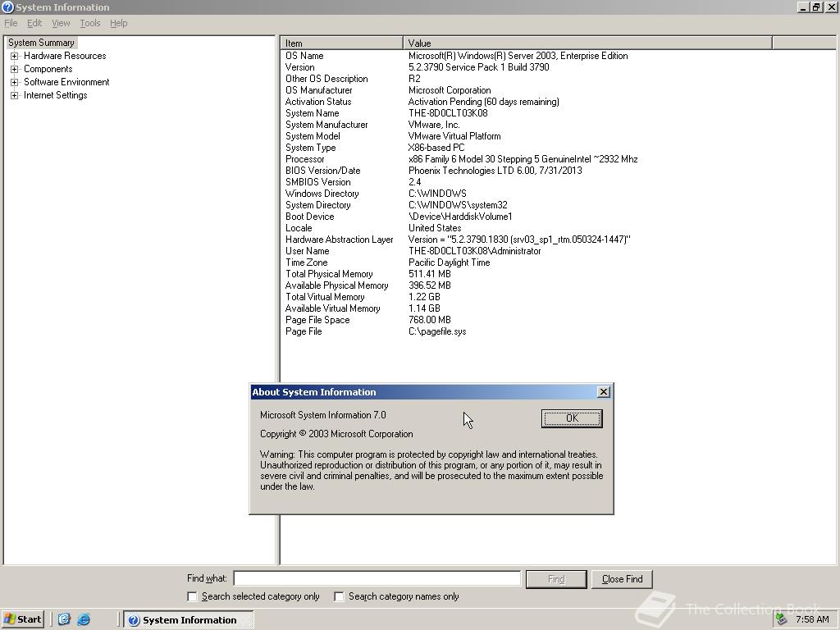Select Internet Settings tree item
The image size is (840, 630).
pos(55,95)
